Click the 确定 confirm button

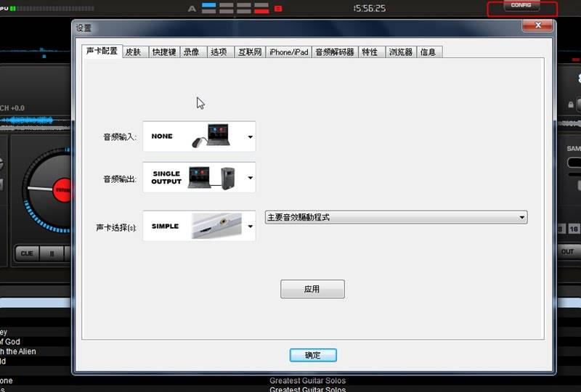tap(313, 355)
